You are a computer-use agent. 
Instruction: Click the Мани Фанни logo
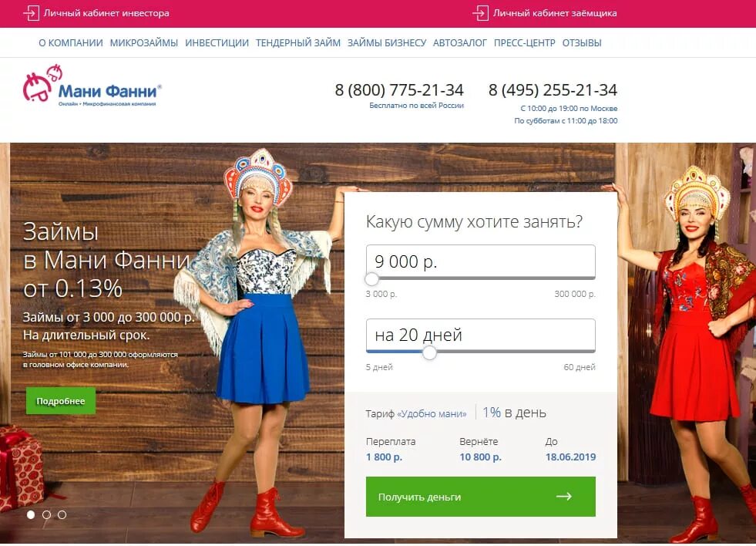[x=92, y=86]
